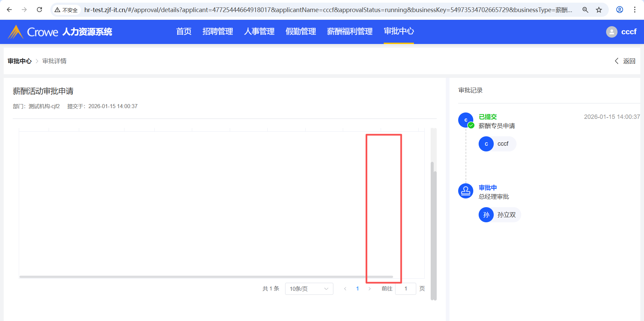Click the browser address bar URL
This screenshot has height=321, width=644.
click(328, 10)
